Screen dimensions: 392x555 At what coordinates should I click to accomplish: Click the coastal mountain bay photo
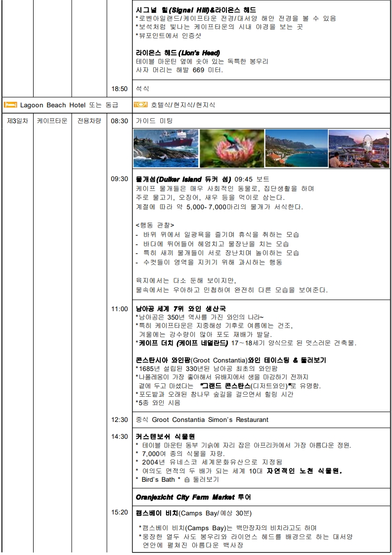pyautogui.click(x=296, y=148)
